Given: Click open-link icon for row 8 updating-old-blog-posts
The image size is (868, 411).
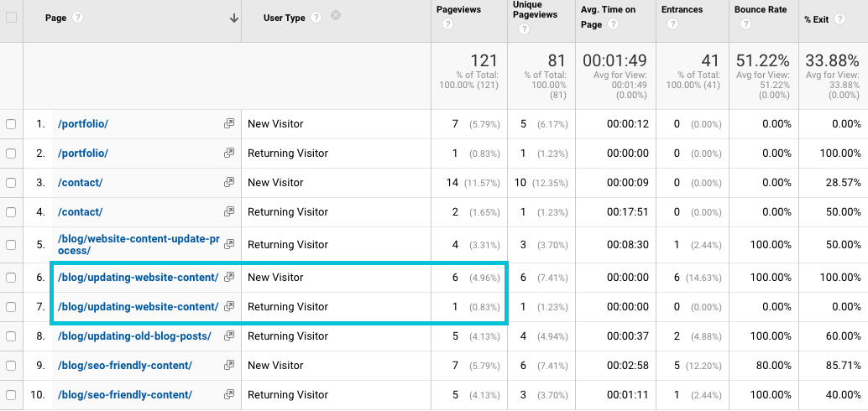Looking at the screenshot, I should click(228, 336).
